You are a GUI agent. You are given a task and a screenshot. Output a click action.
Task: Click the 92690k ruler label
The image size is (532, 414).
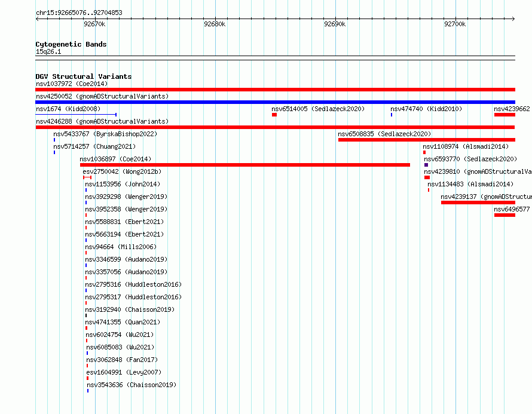(335, 24)
